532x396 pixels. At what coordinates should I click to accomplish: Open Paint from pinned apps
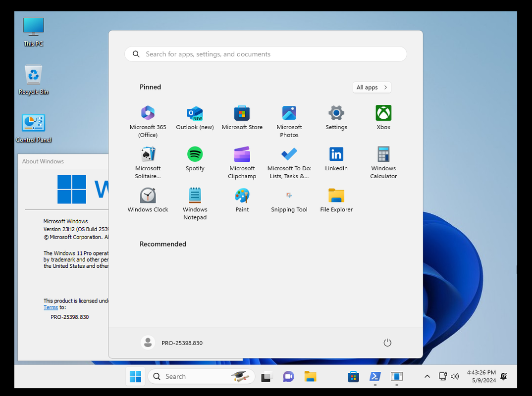pyautogui.click(x=242, y=200)
